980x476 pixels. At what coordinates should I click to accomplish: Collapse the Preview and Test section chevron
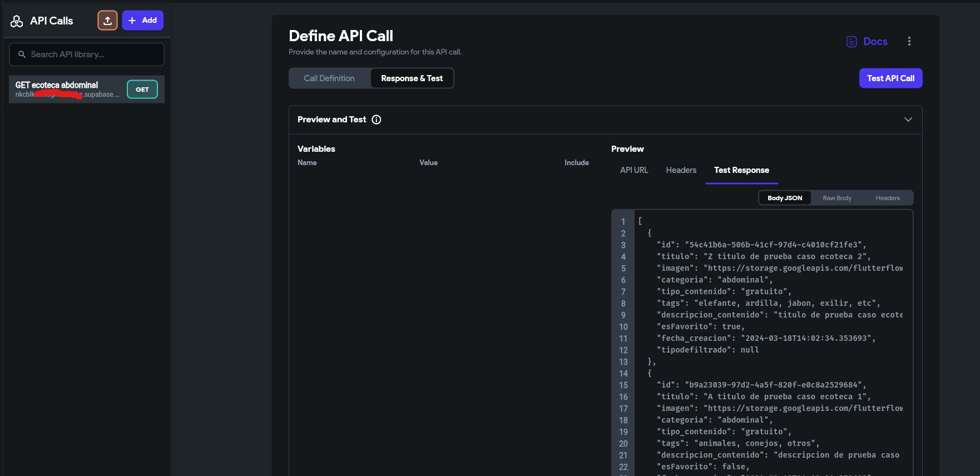coord(908,120)
